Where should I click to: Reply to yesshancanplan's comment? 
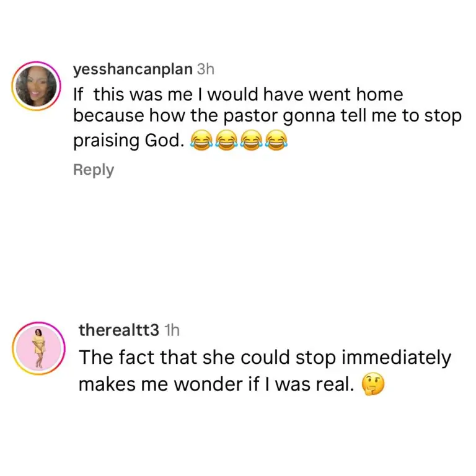94,170
